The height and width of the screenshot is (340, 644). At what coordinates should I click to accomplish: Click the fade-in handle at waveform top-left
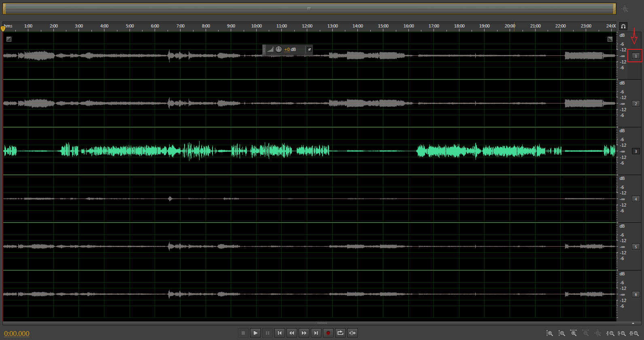9,39
